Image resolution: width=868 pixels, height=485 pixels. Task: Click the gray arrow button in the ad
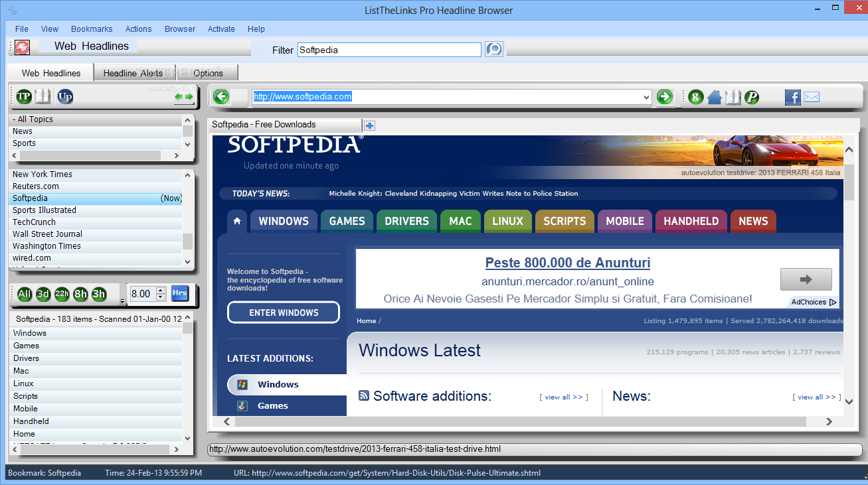click(x=806, y=279)
